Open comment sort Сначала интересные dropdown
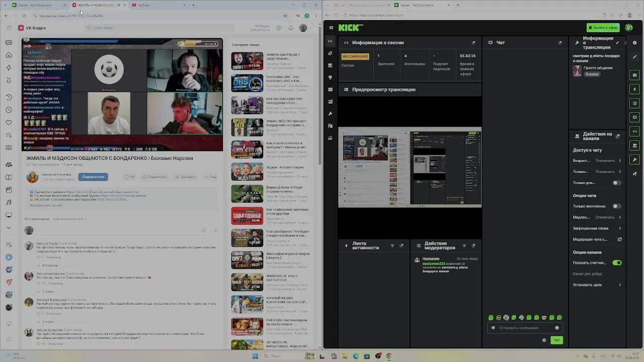The image size is (644, 362). pos(70,219)
